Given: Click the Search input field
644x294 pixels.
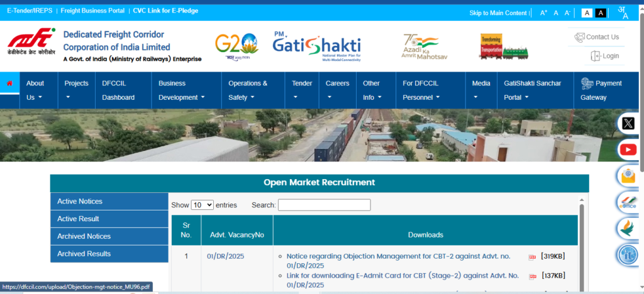Looking at the screenshot, I should (324, 205).
